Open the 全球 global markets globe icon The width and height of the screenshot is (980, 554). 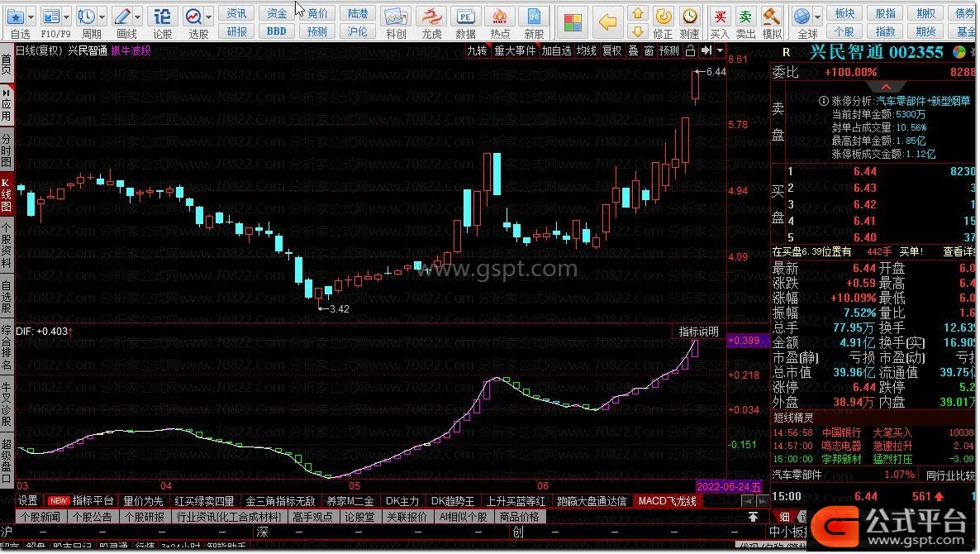point(802,17)
